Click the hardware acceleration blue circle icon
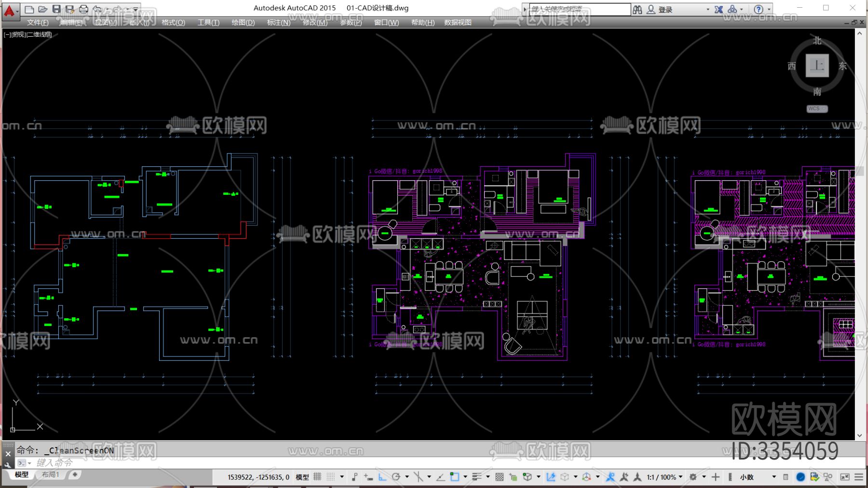This screenshot has width=868, height=488. point(800,477)
